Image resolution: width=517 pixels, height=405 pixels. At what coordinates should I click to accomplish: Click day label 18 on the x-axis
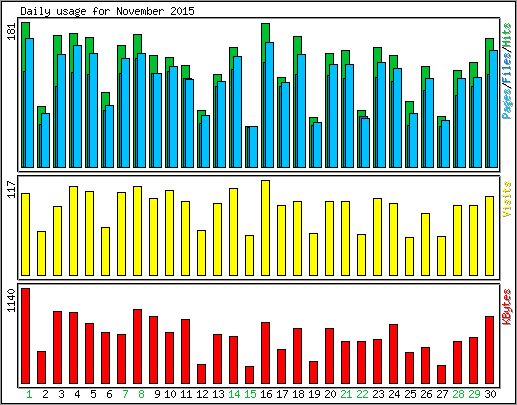298,394
